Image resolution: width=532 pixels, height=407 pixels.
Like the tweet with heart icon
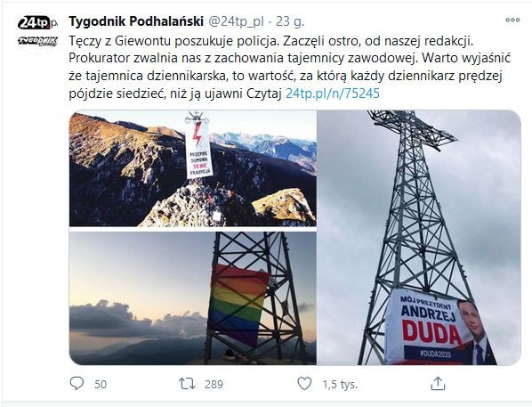click(x=304, y=384)
